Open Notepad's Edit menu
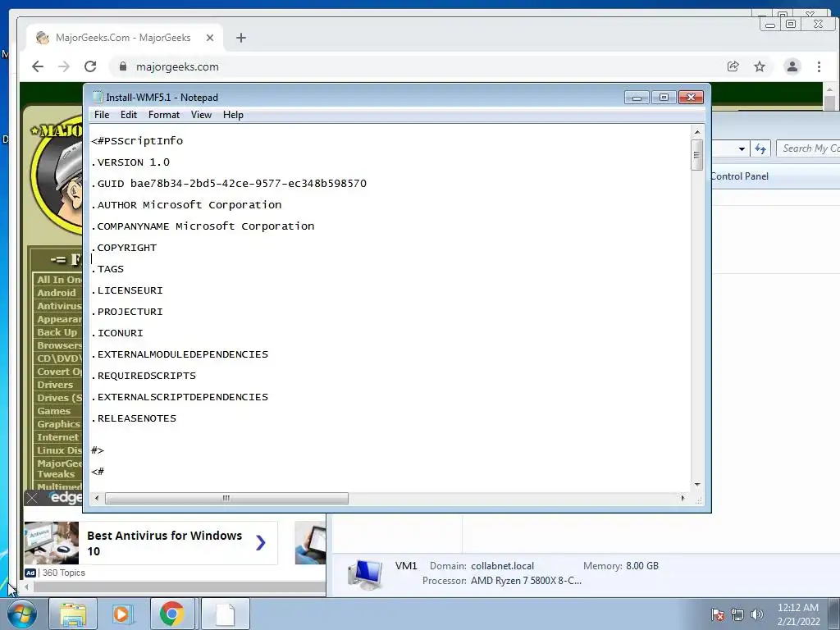 128,115
